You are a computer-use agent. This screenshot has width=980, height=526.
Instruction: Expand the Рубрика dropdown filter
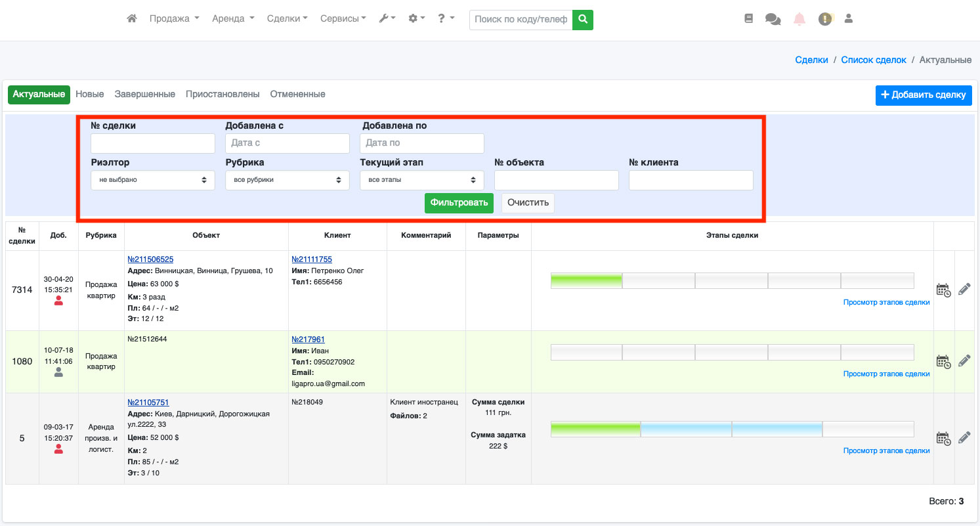pos(287,180)
